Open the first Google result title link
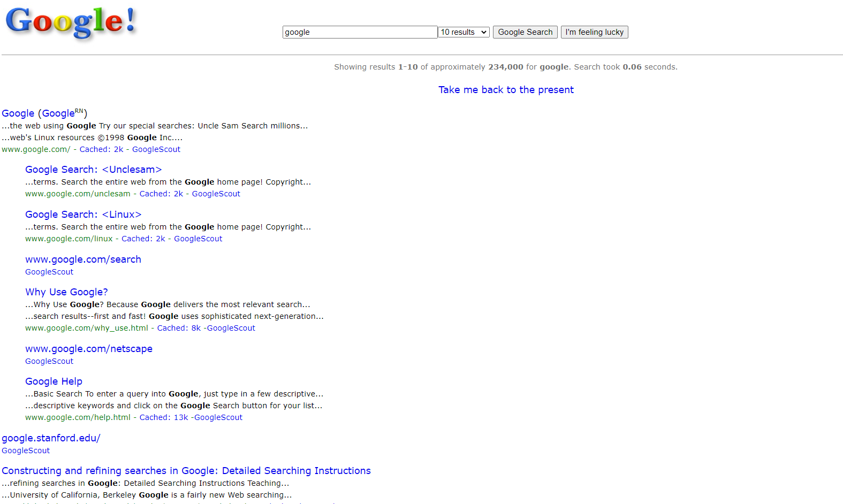The height and width of the screenshot is (504, 843). click(x=18, y=113)
